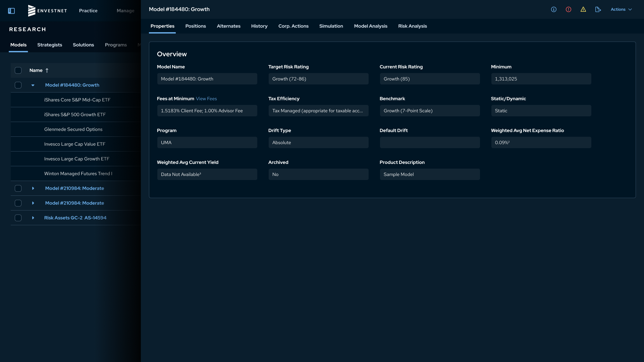The width and height of the screenshot is (644, 362).
Task: Sort by Name using the arrow
Action: [x=47, y=70]
